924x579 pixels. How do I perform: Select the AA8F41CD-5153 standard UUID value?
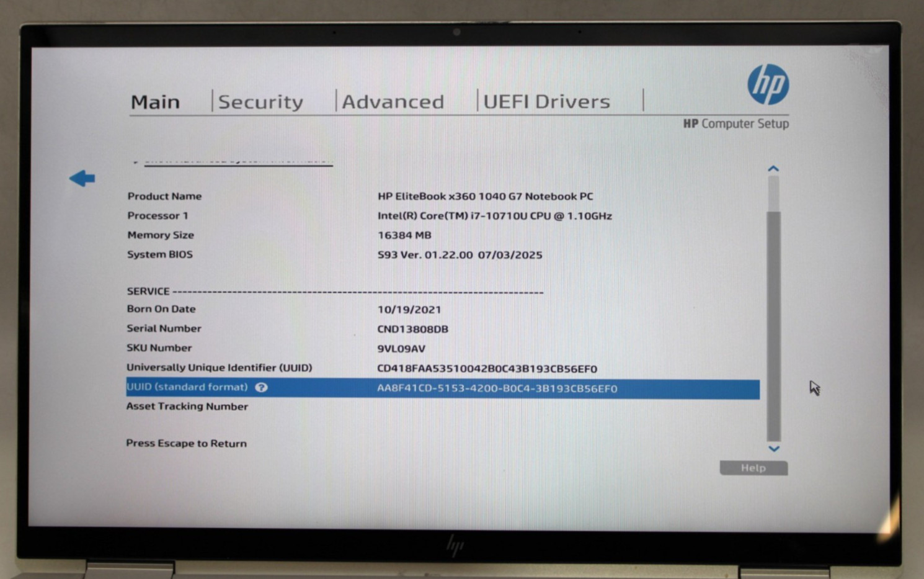point(497,388)
